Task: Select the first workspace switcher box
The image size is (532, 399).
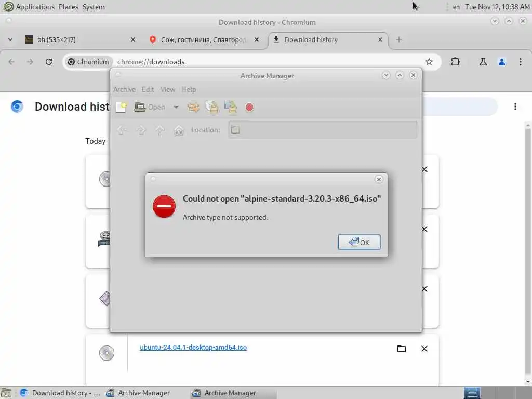Action: coord(472,393)
